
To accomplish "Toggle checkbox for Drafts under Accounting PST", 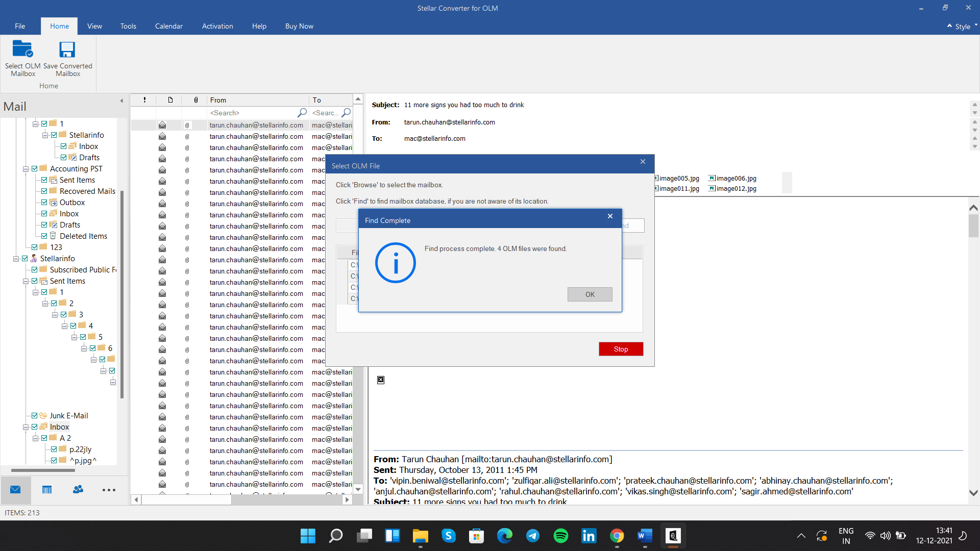I will 44,225.
